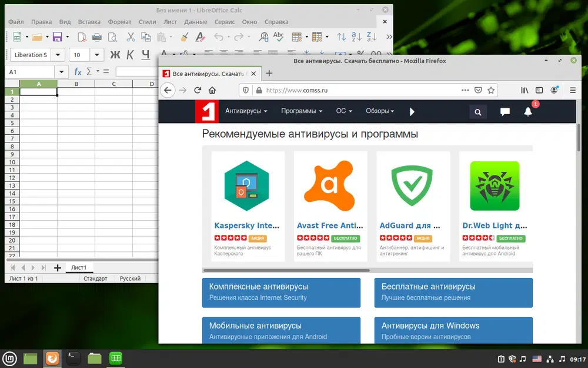Select column B header in Calc
The height and width of the screenshot is (368, 588).
point(76,84)
